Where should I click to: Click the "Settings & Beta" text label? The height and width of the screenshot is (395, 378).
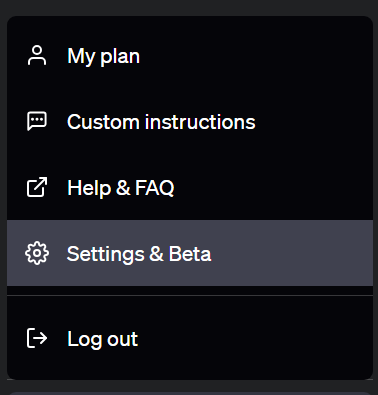(139, 255)
